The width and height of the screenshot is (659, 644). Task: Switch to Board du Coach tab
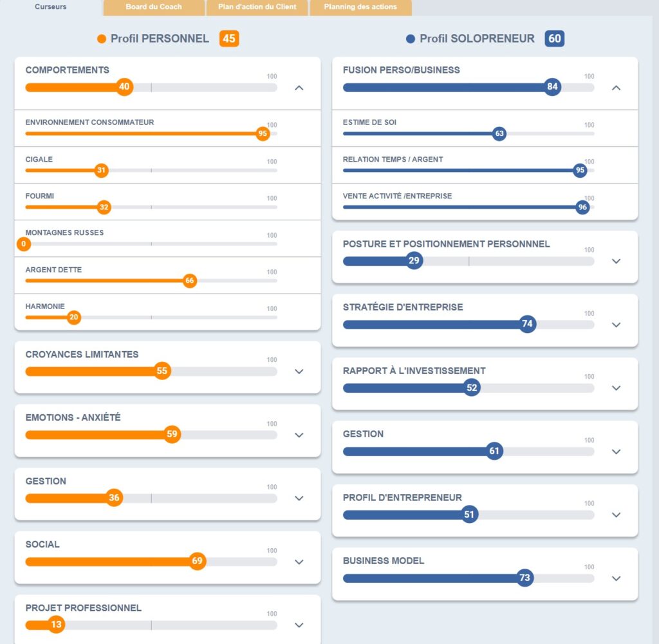(154, 7)
